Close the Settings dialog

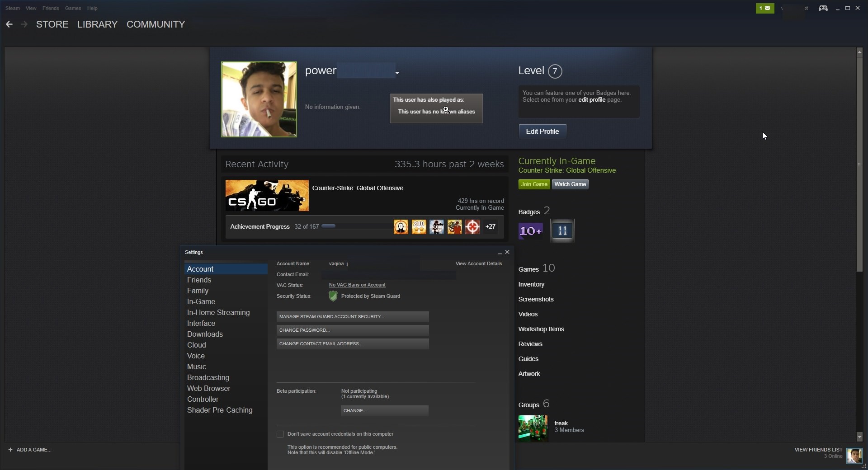[x=507, y=252]
